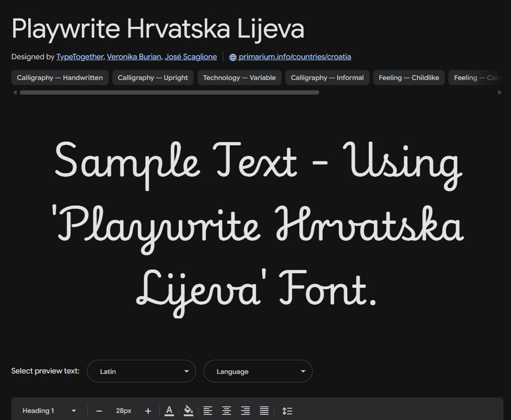This screenshot has height=420, width=511.
Task: Open the Heading 1 style dropdown
Action: (49, 411)
